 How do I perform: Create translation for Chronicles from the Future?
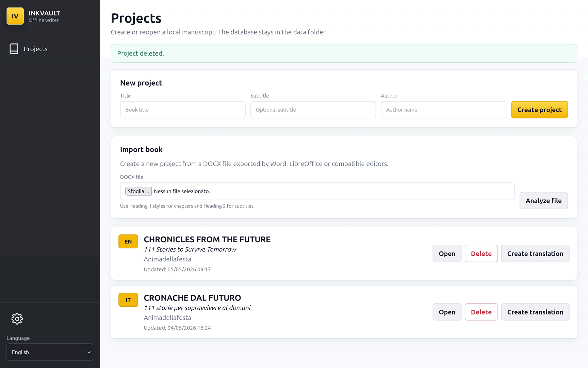point(535,254)
